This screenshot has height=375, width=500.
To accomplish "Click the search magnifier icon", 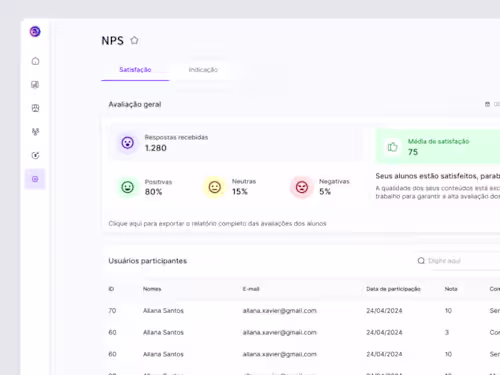I will tap(421, 261).
